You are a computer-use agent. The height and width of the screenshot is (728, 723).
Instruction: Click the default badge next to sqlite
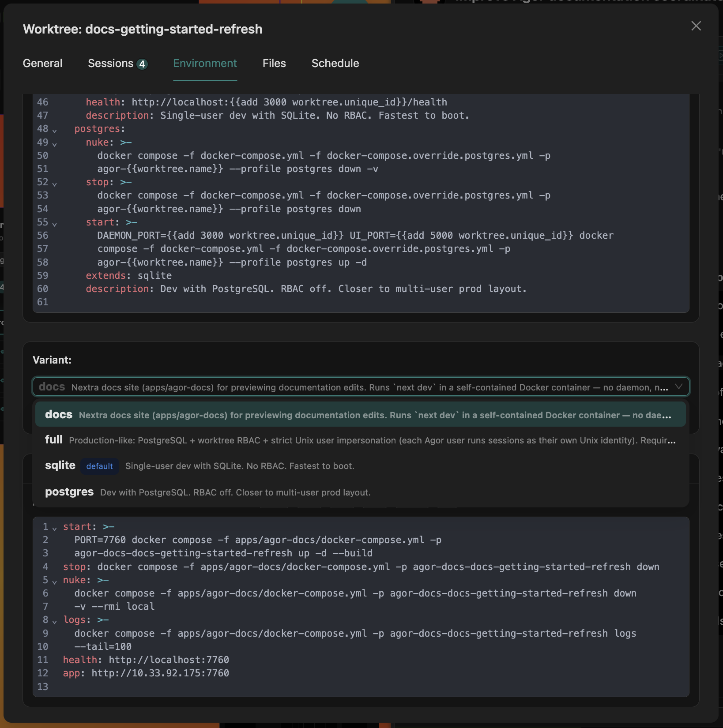click(100, 466)
